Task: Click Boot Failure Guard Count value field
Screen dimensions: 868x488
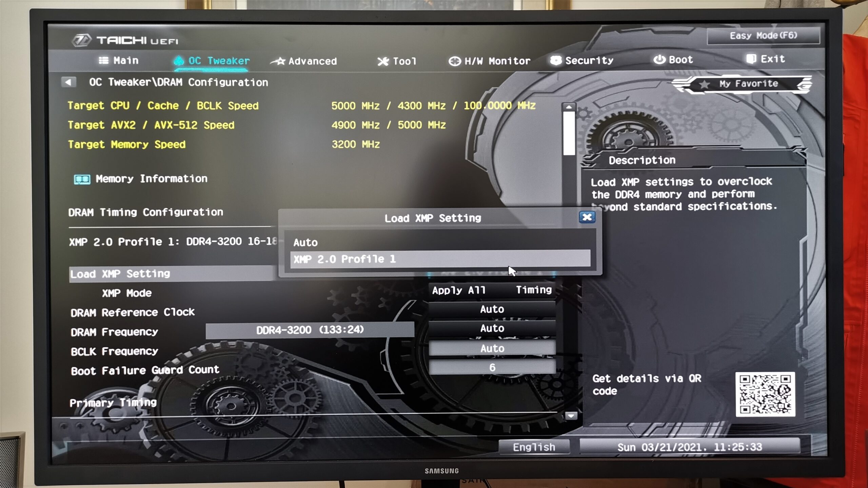Action: tap(492, 367)
